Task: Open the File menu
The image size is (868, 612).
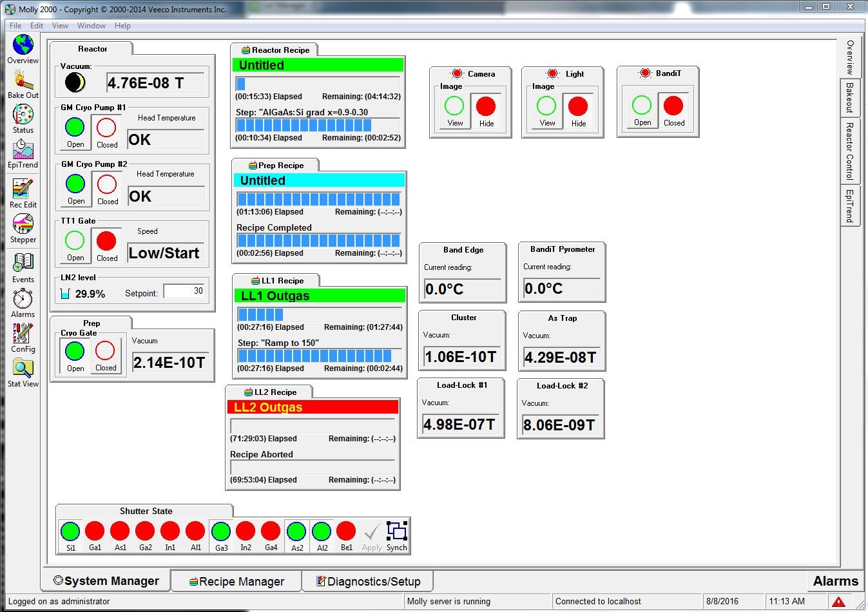Action: pyautogui.click(x=15, y=26)
